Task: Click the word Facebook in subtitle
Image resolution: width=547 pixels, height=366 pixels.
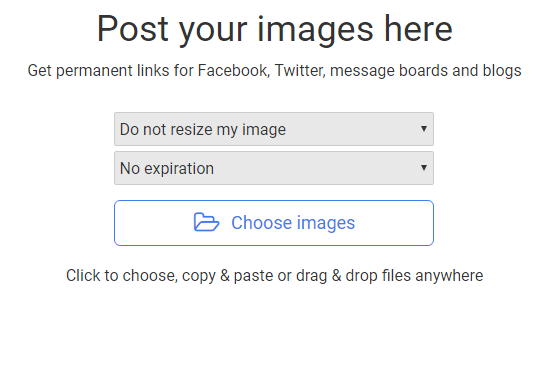Action: (x=233, y=70)
